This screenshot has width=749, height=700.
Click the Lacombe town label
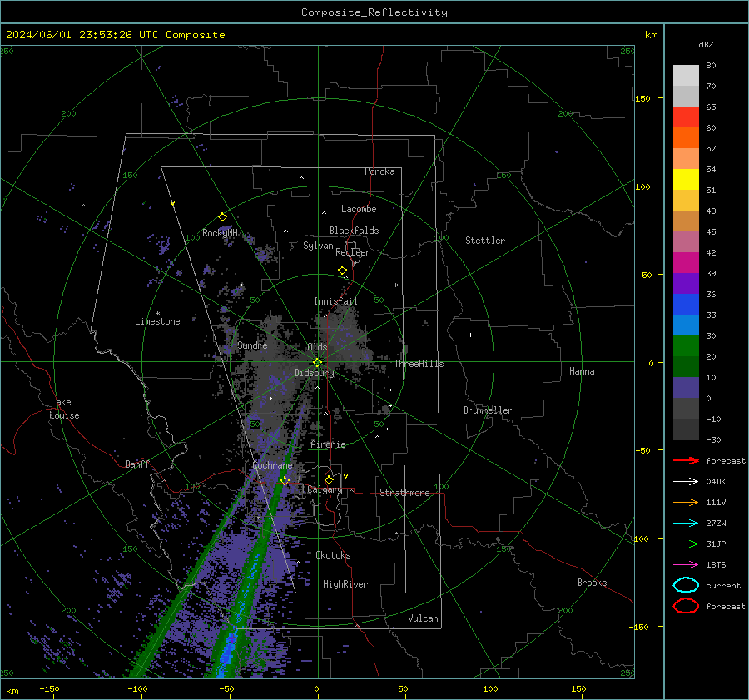point(359,209)
